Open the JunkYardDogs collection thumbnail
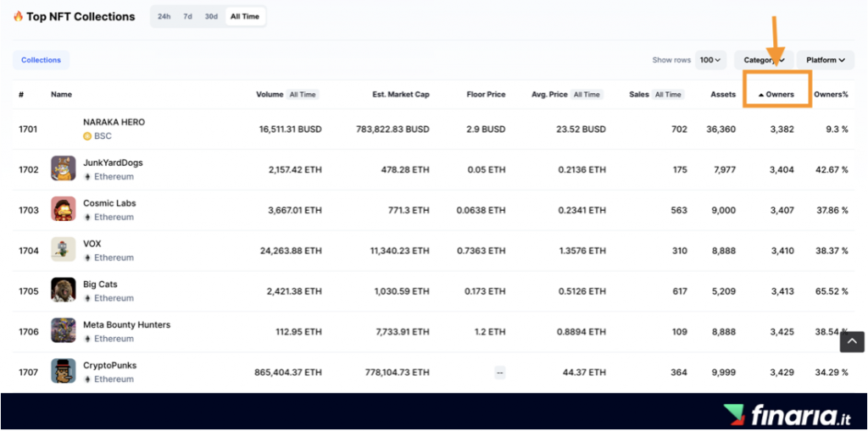The image size is (868, 431). [x=63, y=169]
